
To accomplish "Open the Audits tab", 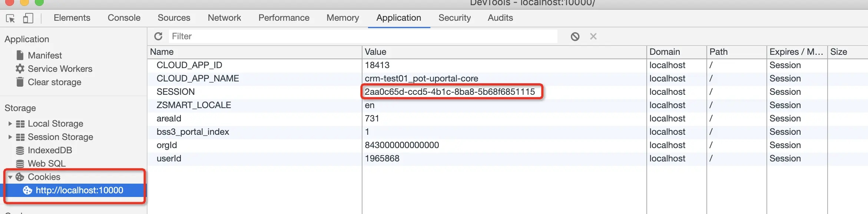I will click(x=500, y=18).
